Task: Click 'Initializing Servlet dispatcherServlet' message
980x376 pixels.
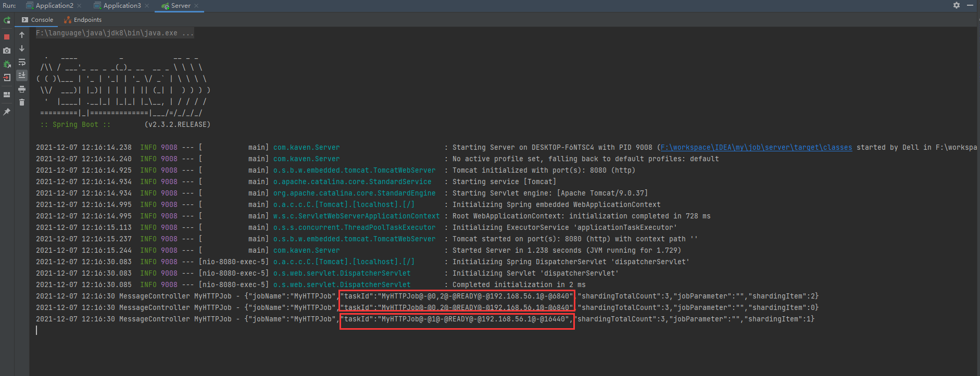Action: (x=535, y=274)
